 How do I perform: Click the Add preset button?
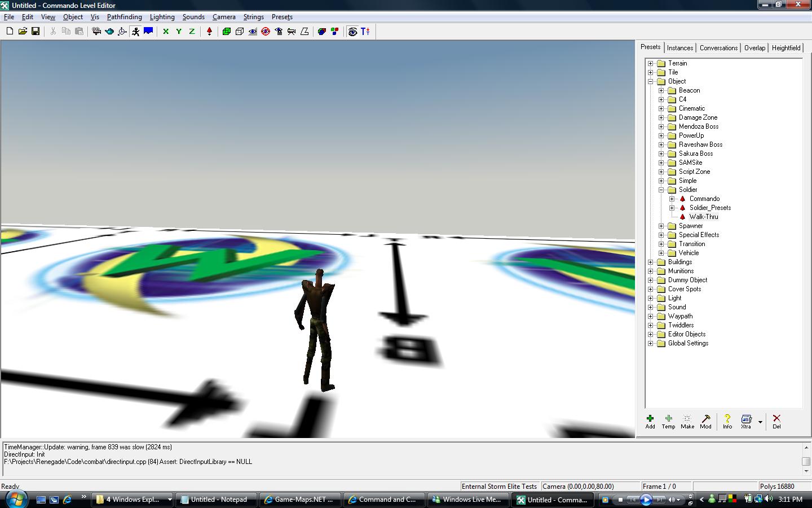pyautogui.click(x=650, y=421)
